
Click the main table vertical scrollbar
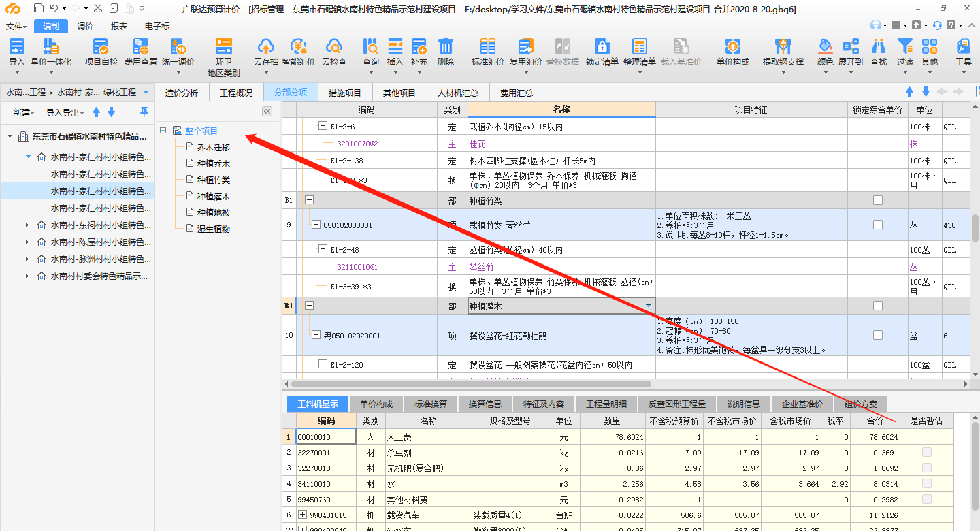pos(975,228)
